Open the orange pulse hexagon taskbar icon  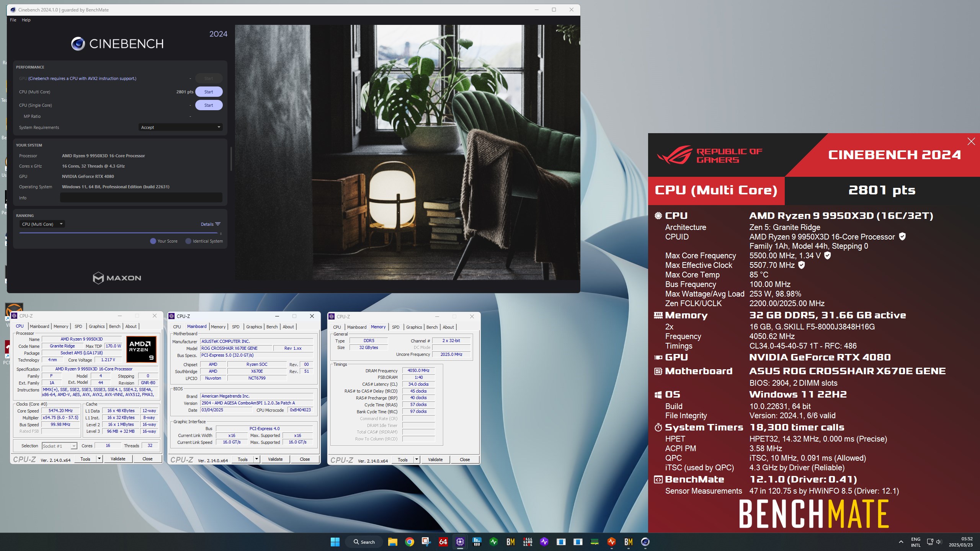612,542
